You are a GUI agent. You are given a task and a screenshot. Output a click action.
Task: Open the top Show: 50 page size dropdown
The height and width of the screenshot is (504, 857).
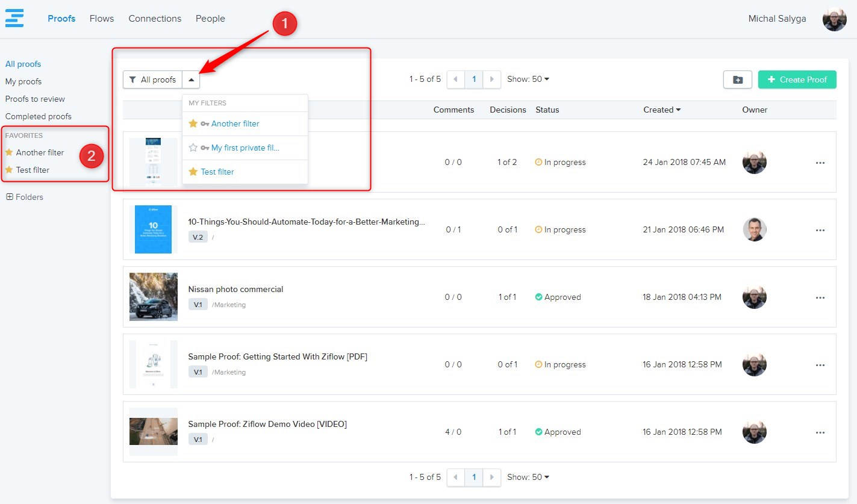pos(528,79)
